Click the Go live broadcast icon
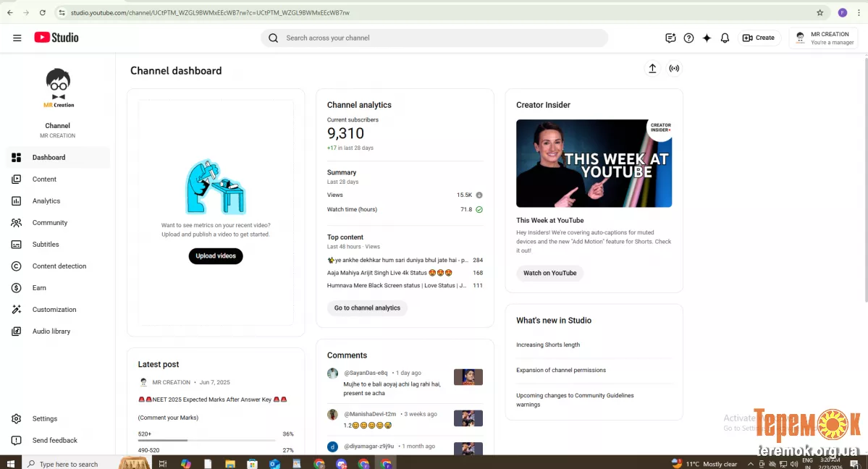The width and height of the screenshot is (868, 469). (674, 68)
